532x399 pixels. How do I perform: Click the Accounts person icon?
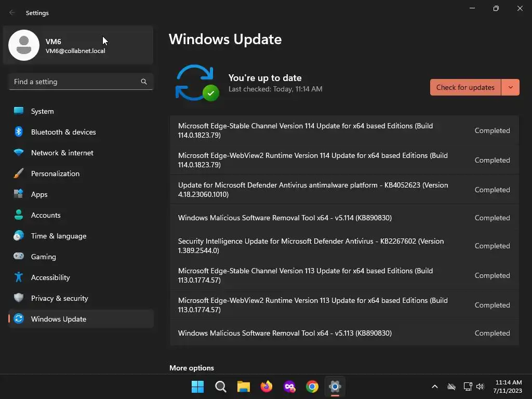19,215
